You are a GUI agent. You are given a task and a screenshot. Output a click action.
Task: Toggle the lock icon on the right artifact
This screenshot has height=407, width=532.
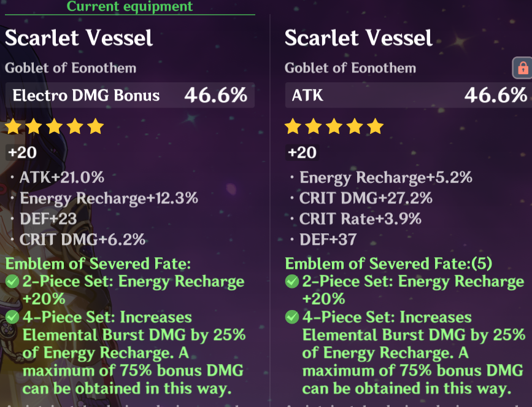522,68
